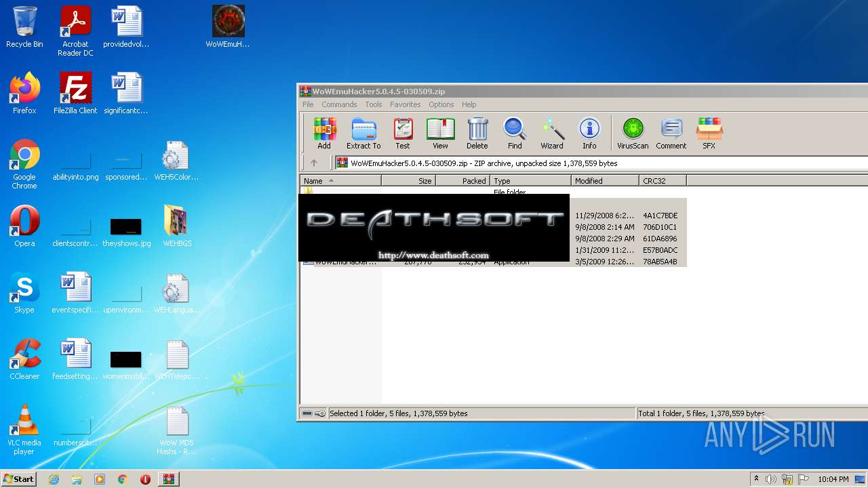This screenshot has height=488, width=868.
Task: Select VLC media player desktop shortcut
Action: (24, 430)
